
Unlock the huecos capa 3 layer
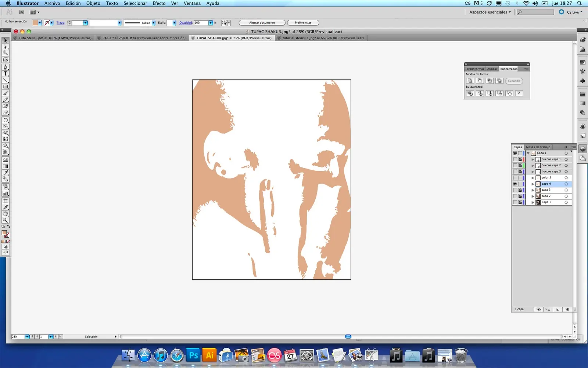point(520,171)
